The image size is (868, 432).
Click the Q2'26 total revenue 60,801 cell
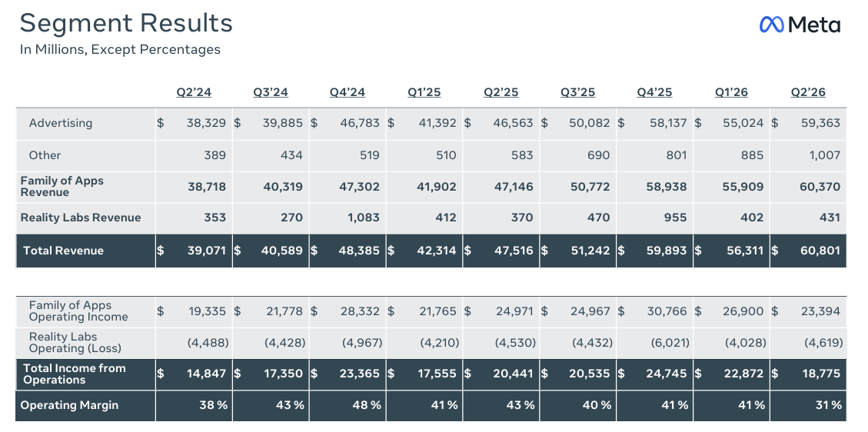pos(808,251)
